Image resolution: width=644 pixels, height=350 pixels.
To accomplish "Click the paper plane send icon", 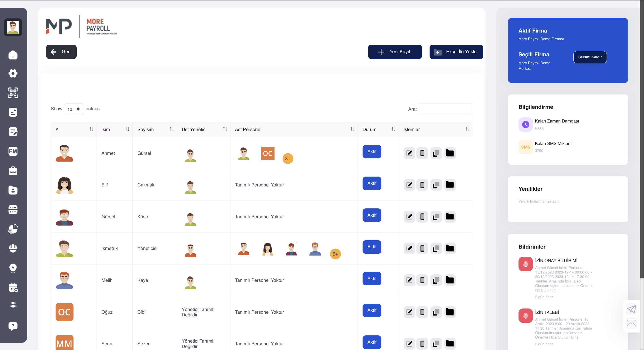I will [631, 309].
